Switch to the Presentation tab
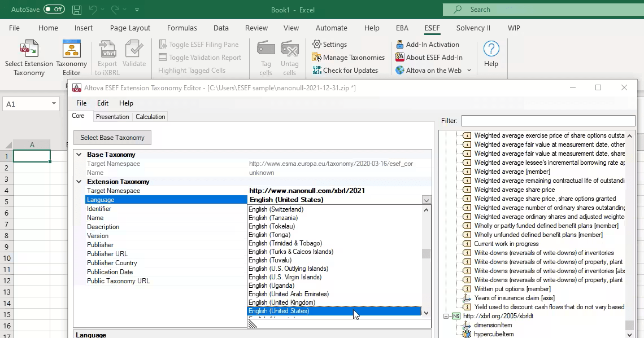Screen dimensions: 644x338 click(112, 116)
